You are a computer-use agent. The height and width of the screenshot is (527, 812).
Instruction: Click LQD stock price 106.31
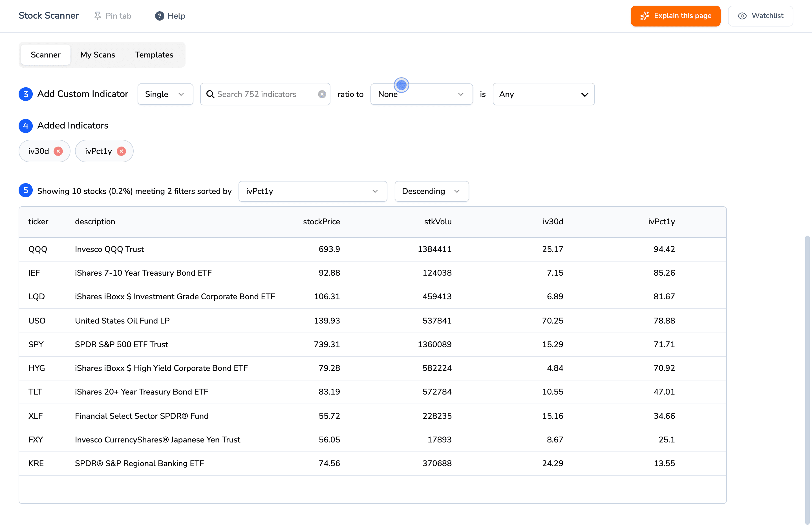327,297
